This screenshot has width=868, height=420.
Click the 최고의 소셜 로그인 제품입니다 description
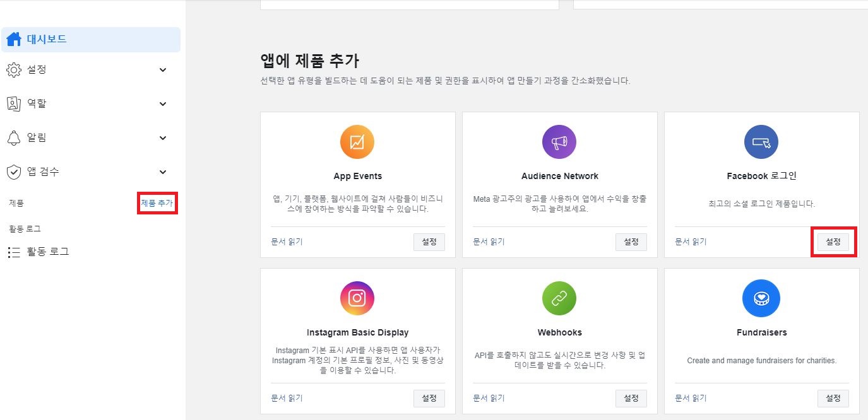pyautogui.click(x=762, y=204)
